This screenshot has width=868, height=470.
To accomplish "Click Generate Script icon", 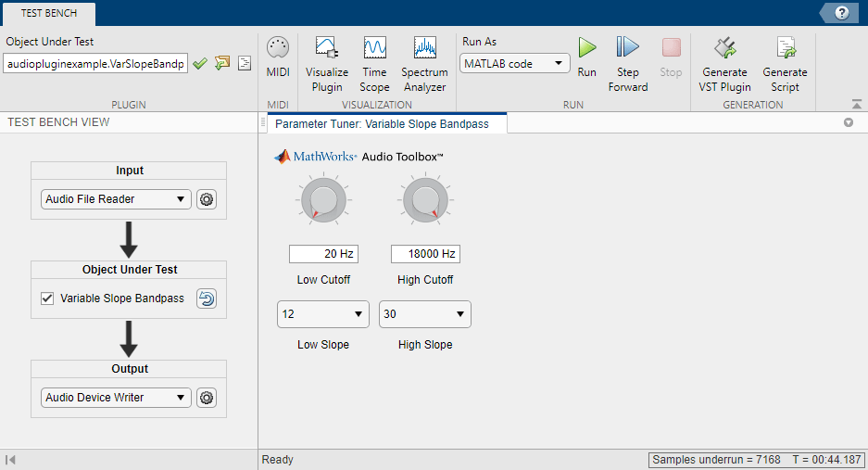I will [785, 64].
